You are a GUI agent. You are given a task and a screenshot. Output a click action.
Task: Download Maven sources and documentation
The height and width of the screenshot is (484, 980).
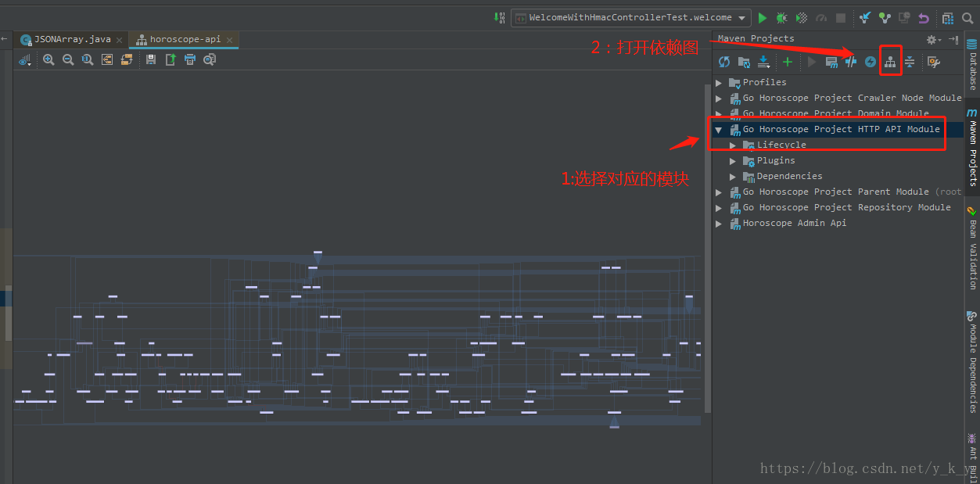click(x=764, y=62)
